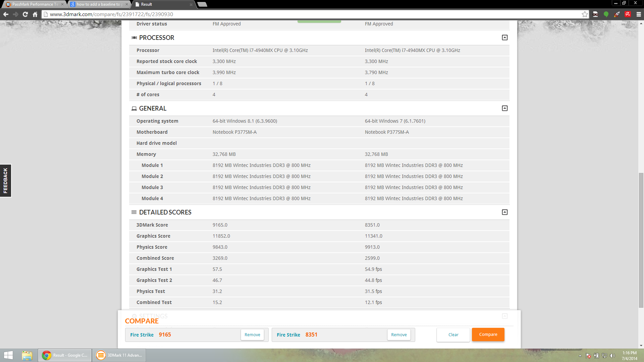Click the green circle extension icon

coord(606,14)
